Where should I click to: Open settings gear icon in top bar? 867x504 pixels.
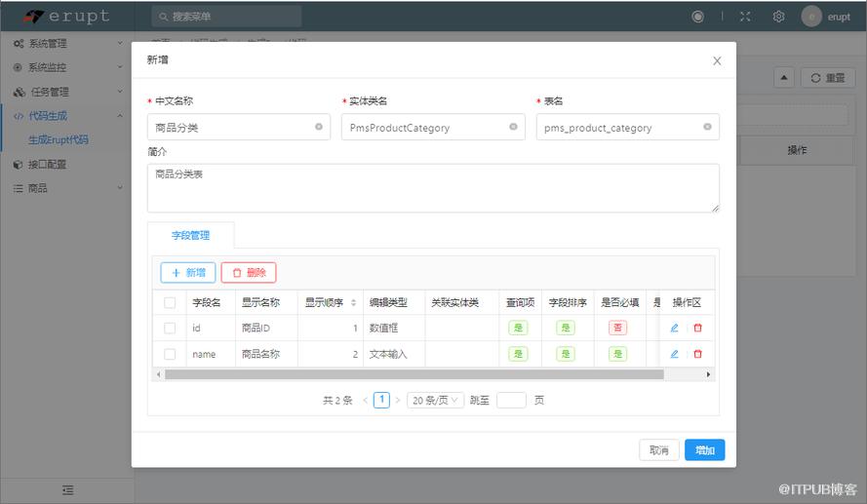coord(778,17)
